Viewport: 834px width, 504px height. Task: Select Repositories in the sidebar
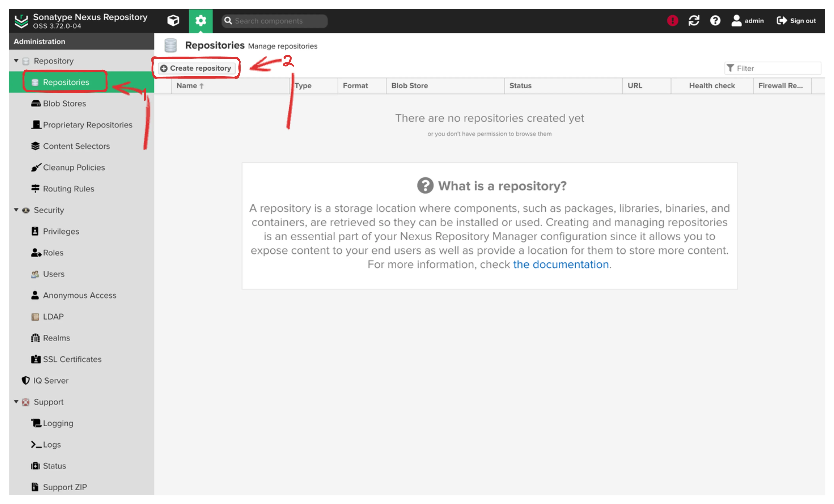coord(81,82)
